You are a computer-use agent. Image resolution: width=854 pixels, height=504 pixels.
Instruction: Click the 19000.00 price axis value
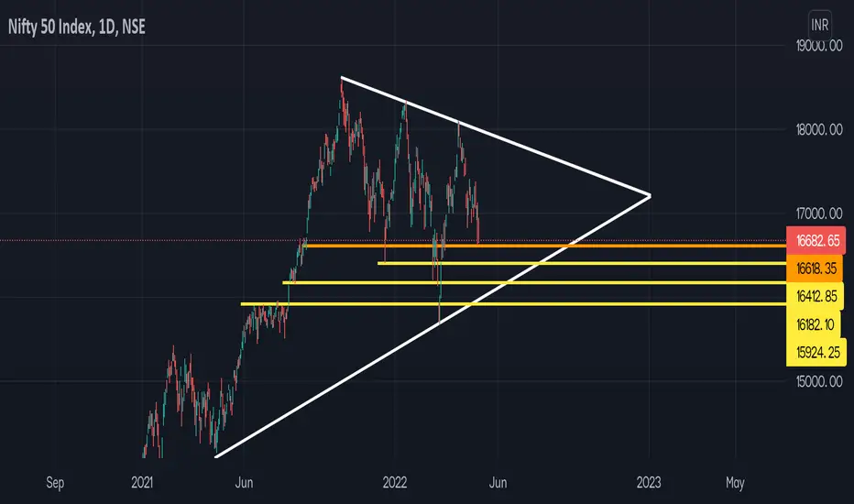pos(818,46)
